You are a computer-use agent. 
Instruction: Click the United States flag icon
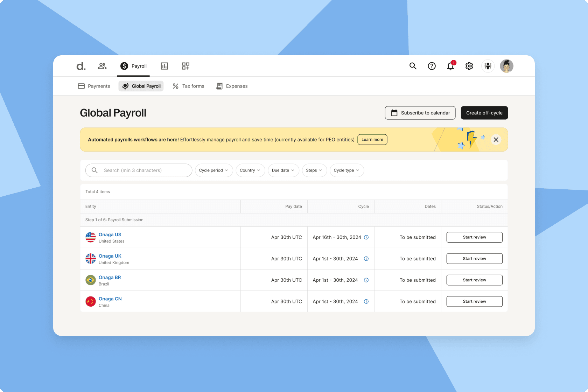91,237
